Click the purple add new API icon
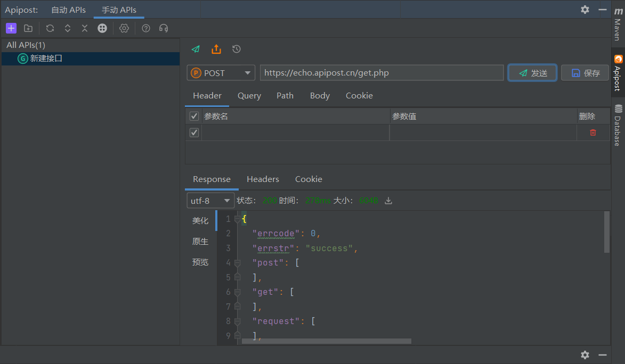Viewport: 625px width, 364px height. click(x=11, y=28)
